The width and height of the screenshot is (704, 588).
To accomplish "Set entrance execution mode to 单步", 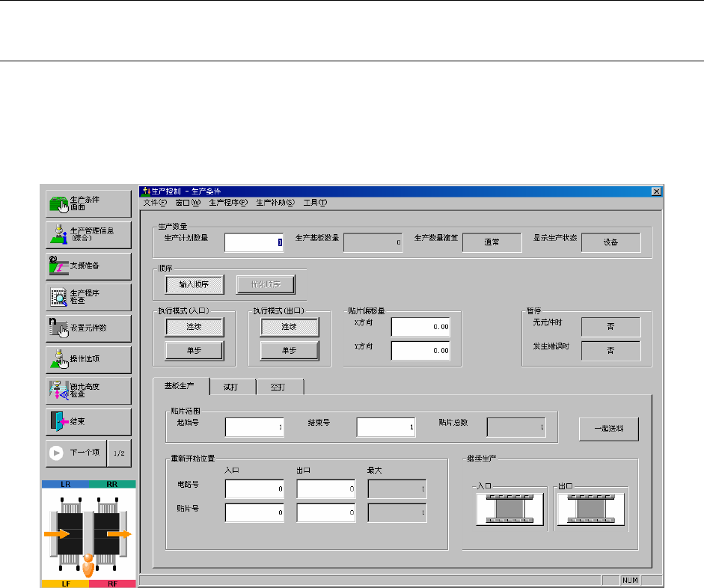I will tap(194, 350).
